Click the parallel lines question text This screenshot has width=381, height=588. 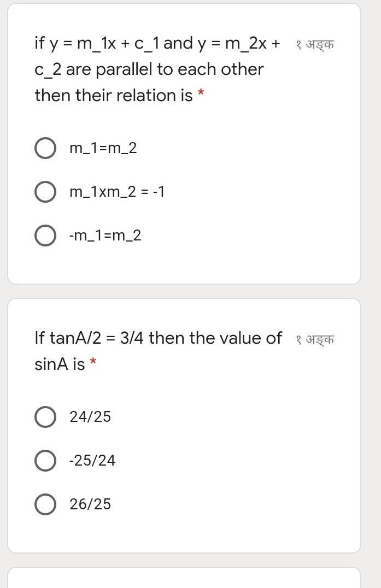(x=149, y=69)
